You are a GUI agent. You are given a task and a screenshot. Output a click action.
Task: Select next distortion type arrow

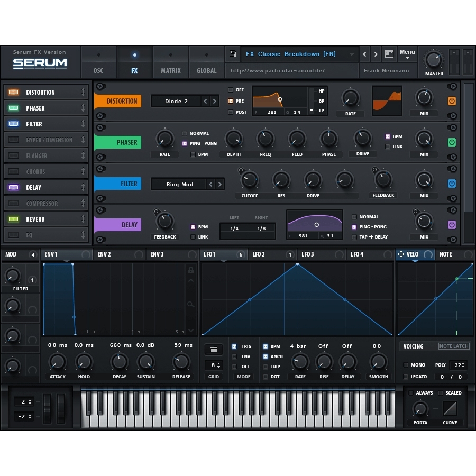[x=214, y=101]
